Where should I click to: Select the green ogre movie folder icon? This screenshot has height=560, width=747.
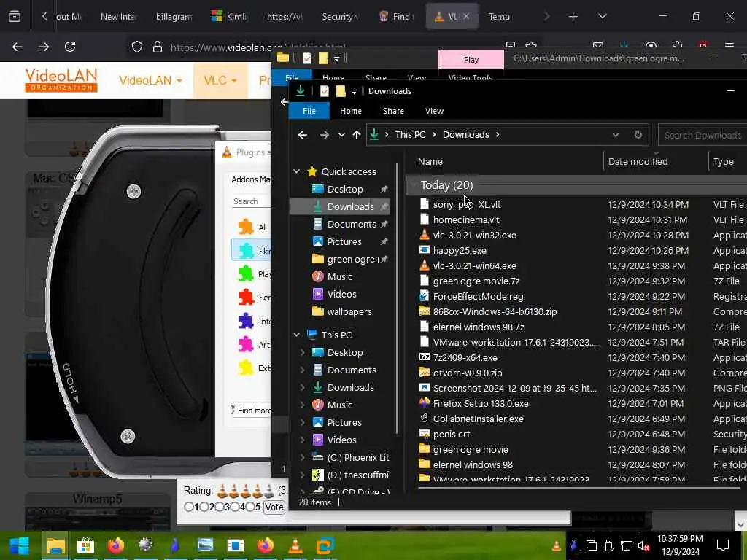[424, 449]
